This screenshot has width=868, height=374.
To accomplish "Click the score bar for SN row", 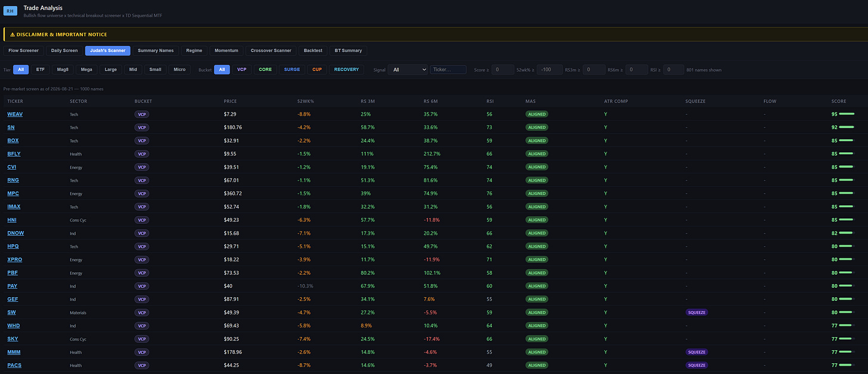I will click(847, 127).
